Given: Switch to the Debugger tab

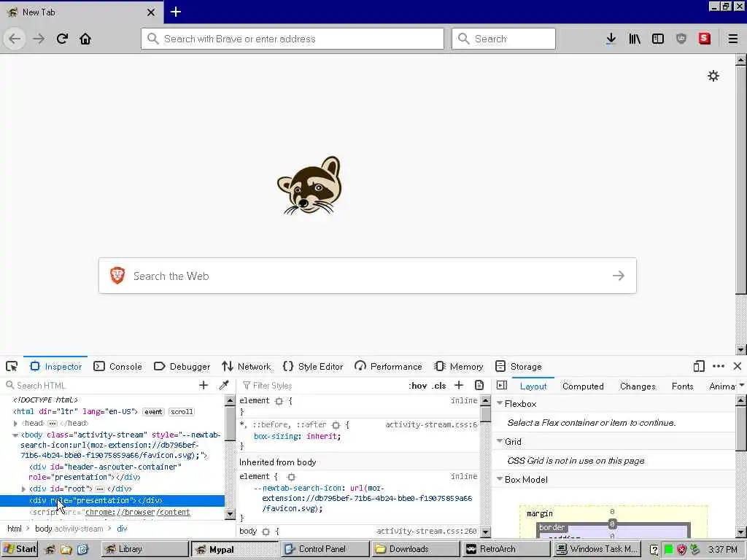Looking at the screenshot, I should pos(182,366).
